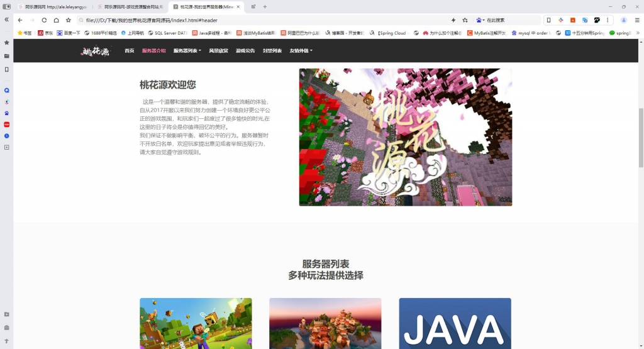Expand the 服务器列表 nav dropdown
The width and height of the screenshot is (644, 349).
pyautogui.click(x=187, y=50)
